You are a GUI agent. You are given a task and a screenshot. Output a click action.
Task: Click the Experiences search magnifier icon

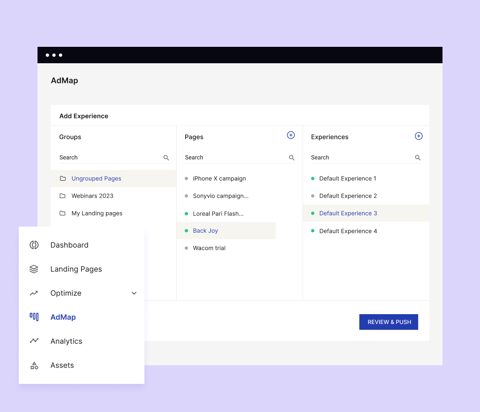tap(418, 158)
